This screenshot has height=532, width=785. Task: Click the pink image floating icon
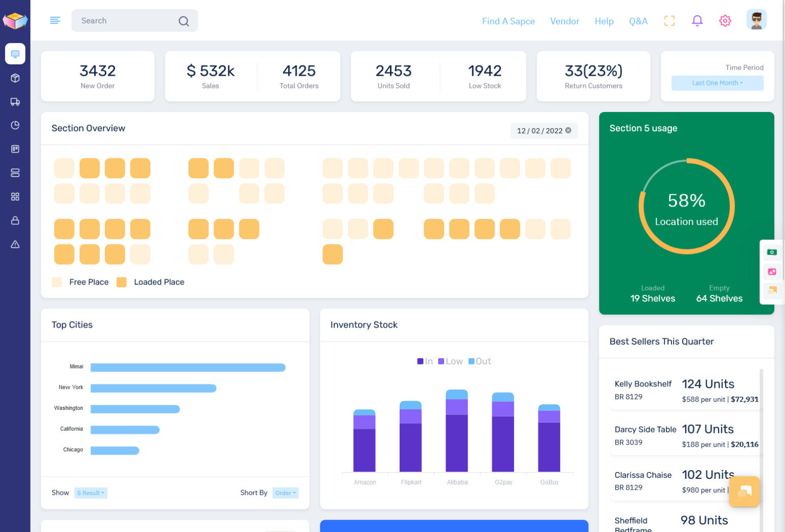click(x=772, y=271)
